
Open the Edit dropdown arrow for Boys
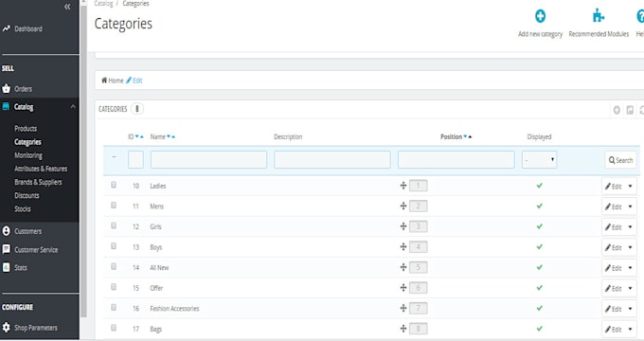(x=630, y=247)
